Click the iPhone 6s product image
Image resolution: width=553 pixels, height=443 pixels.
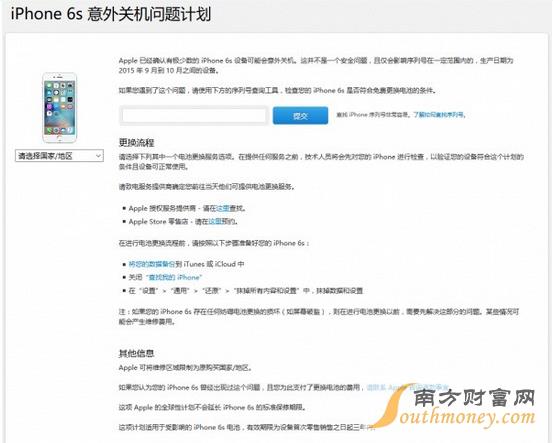point(59,108)
